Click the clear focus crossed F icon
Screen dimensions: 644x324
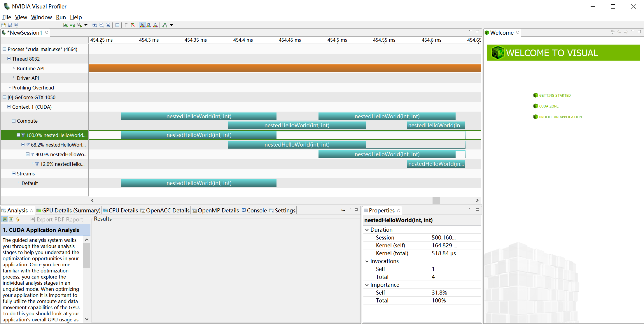click(133, 25)
